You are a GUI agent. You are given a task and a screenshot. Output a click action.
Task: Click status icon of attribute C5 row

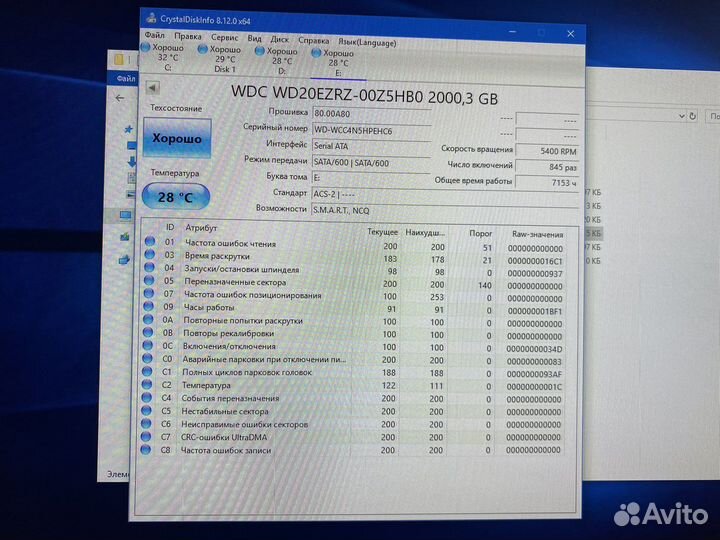point(146,410)
